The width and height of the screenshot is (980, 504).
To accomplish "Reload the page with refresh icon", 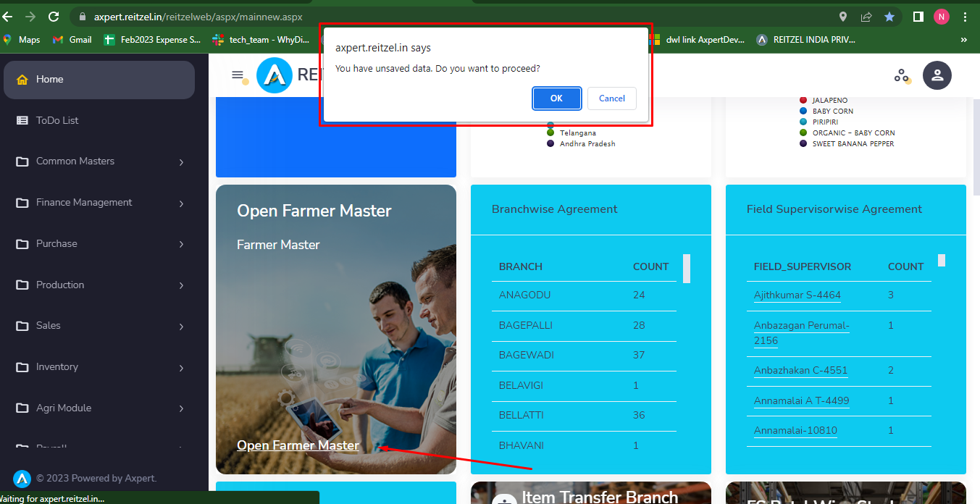I will 53,17.
